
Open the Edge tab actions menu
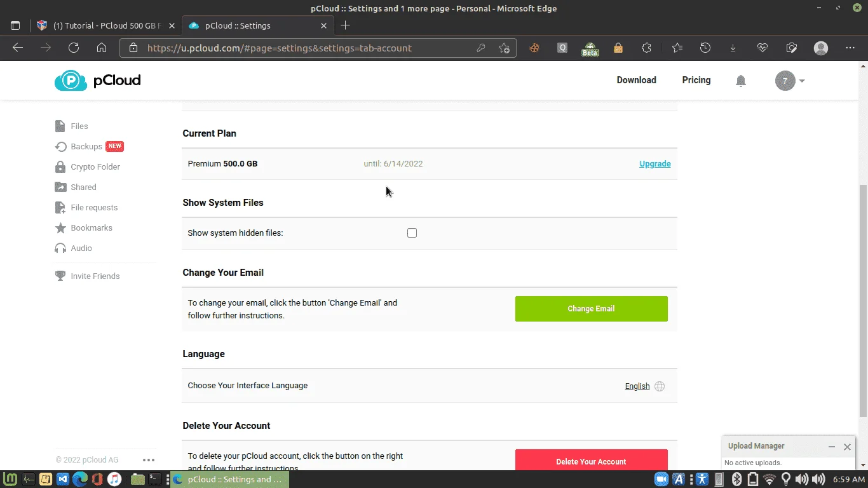click(15, 25)
